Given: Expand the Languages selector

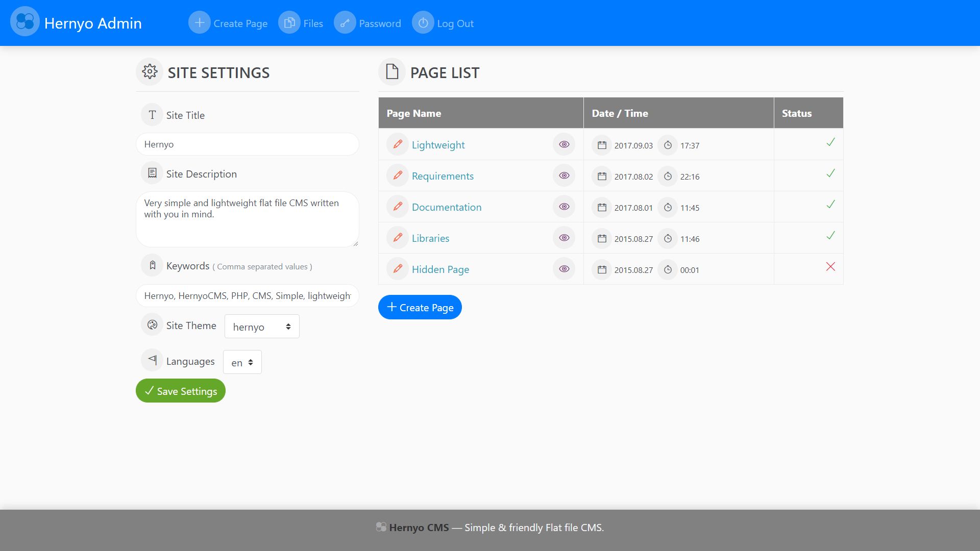Looking at the screenshot, I should pyautogui.click(x=242, y=362).
